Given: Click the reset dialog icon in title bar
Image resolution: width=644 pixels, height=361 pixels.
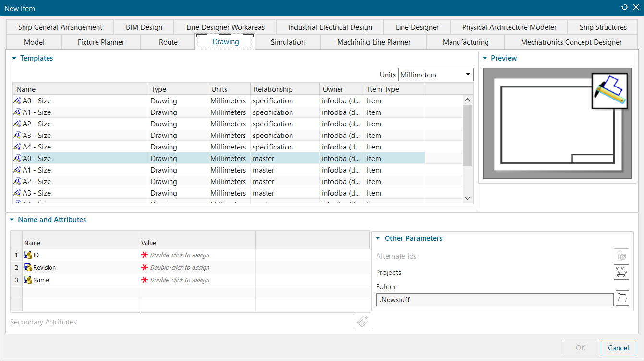Looking at the screenshot, I should [624, 8].
